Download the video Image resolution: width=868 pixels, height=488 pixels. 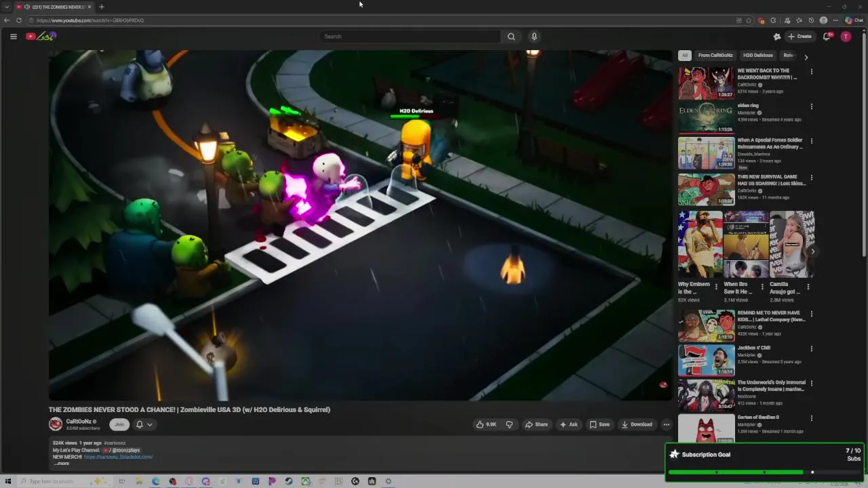[x=637, y=424]
